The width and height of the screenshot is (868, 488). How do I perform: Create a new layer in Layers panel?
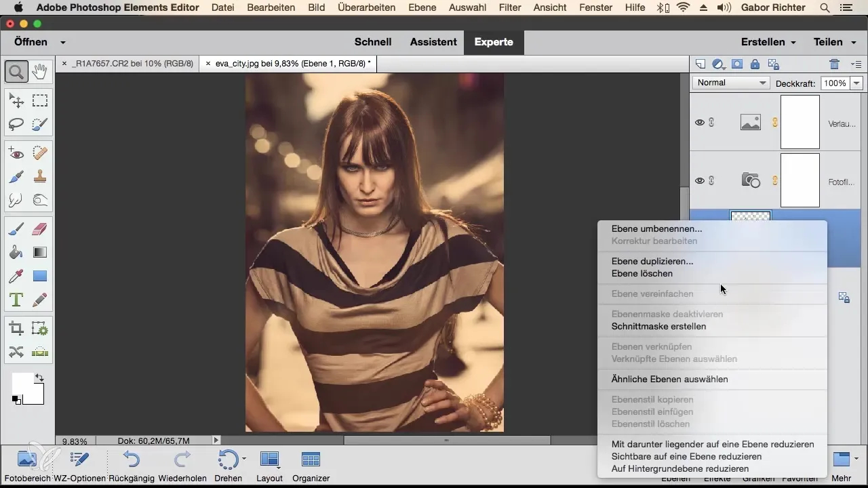pos(701,64)
